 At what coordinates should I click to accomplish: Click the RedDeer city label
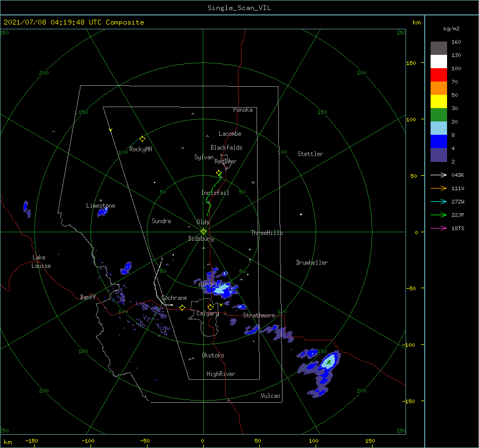coord(226,161)
